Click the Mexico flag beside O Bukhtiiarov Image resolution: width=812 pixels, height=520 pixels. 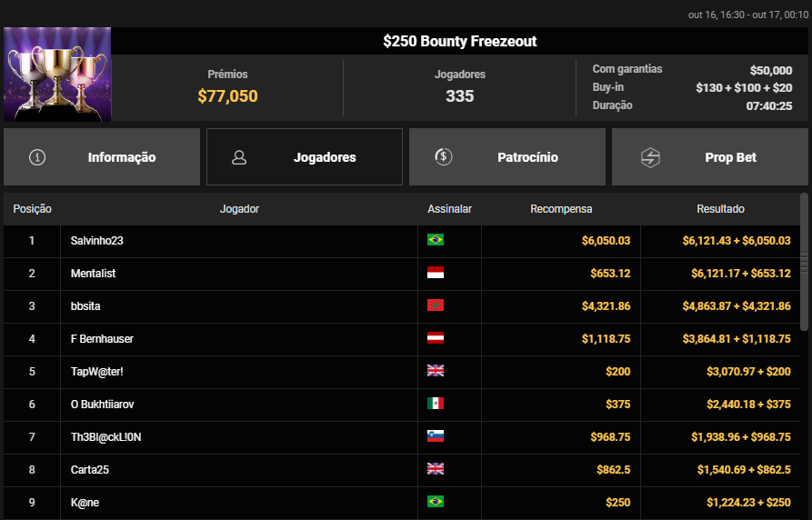click(436, 404)
